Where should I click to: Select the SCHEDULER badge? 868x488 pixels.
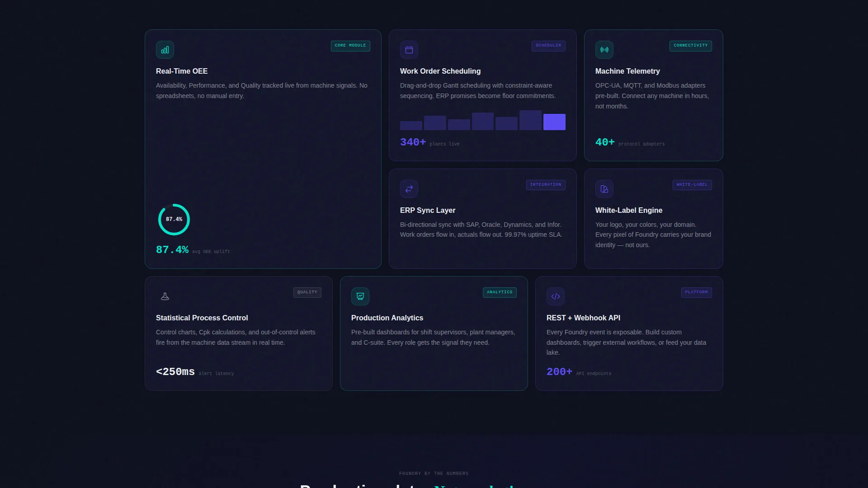(x=548, y=46)
